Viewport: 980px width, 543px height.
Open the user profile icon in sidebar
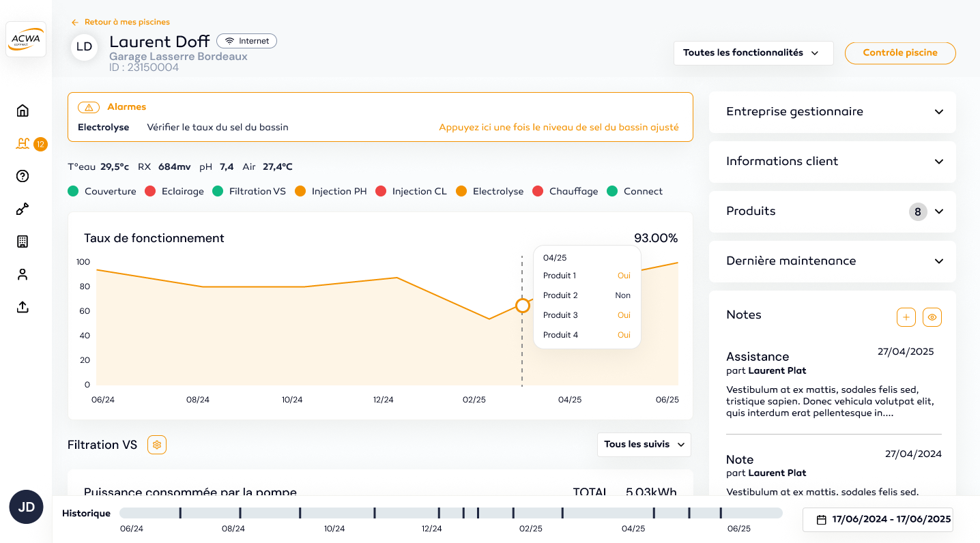tap(23, 274)
